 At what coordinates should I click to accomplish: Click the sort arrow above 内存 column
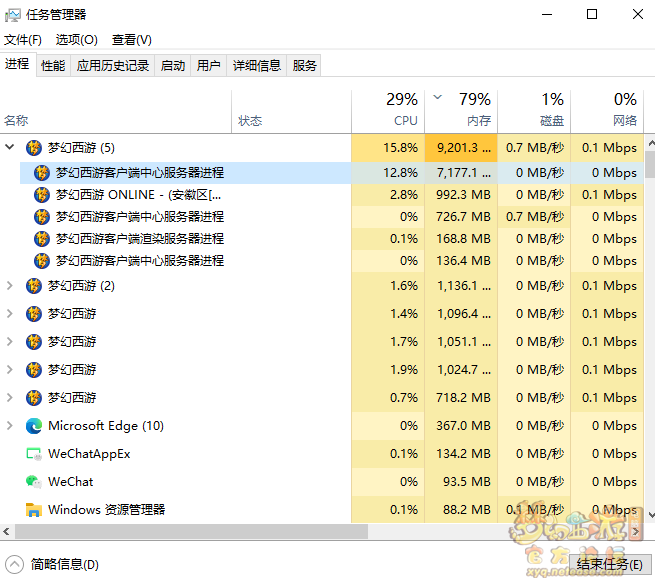click(x=437, y=98)
